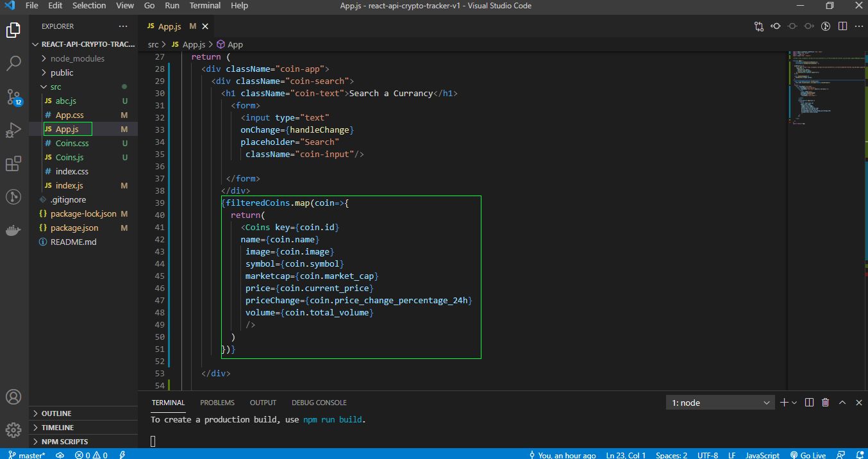Open the GitLens view in activity bar

click(13, 197)
